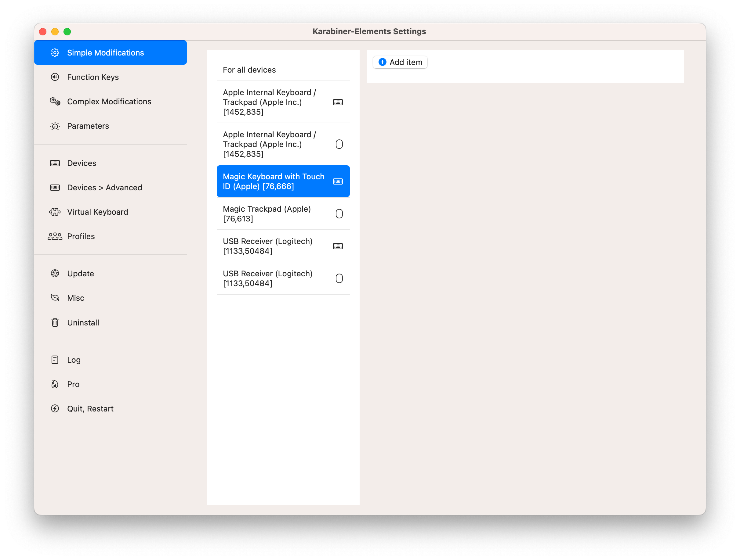Click the Uninstall trash icon
740x560 pixels.
pos(55,322)
